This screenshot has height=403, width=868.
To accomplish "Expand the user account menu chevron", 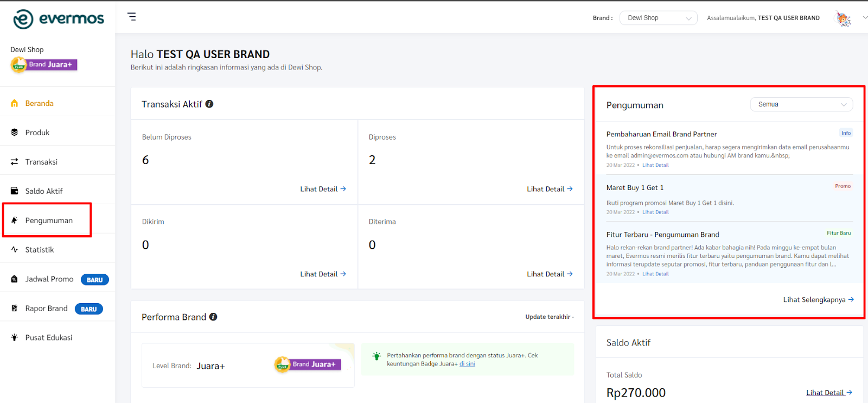I will [865, 17].
